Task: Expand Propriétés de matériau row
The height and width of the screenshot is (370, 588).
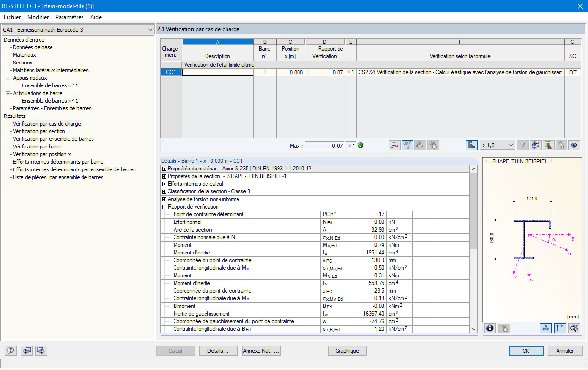Action: (x=165, y=169)
